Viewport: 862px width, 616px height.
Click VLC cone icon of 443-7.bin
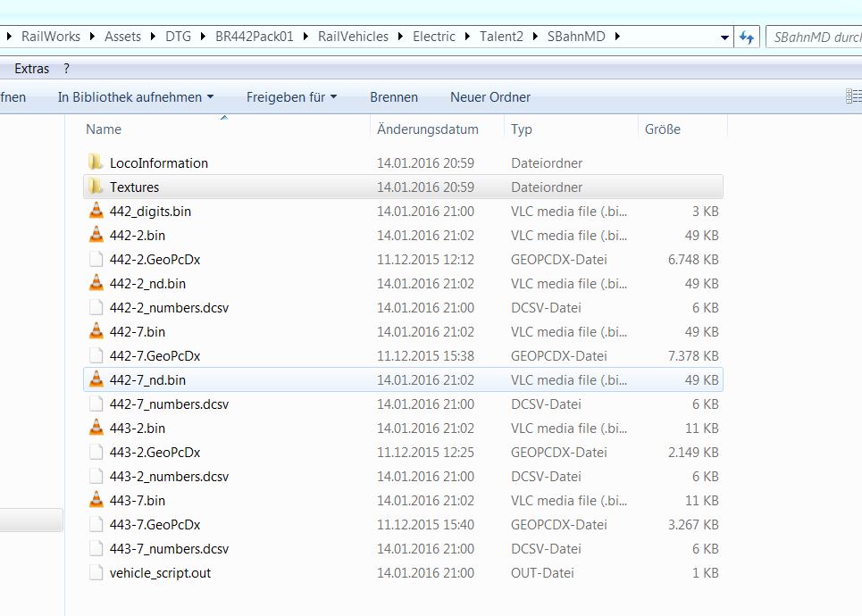pyautogui.click(x=96, y=500)
